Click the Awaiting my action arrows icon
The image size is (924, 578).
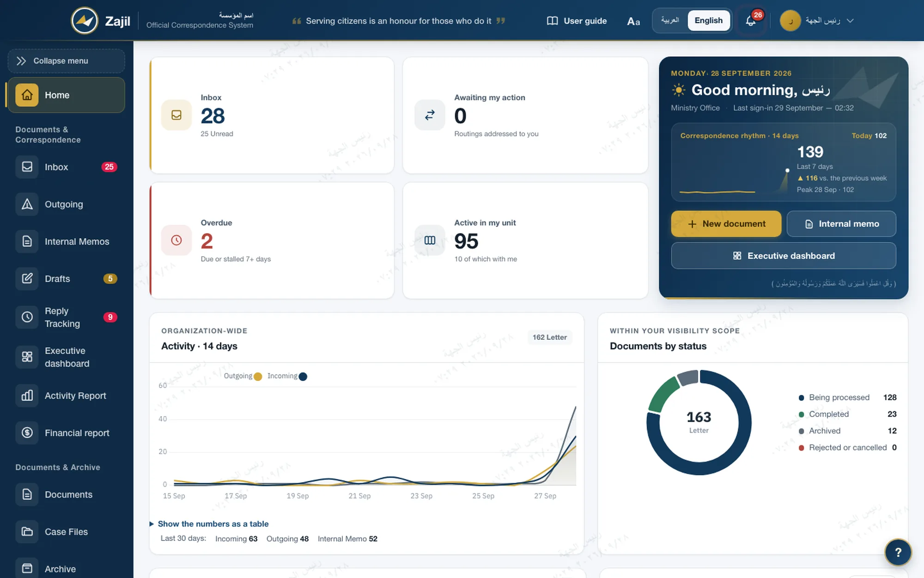pos(430,115)
